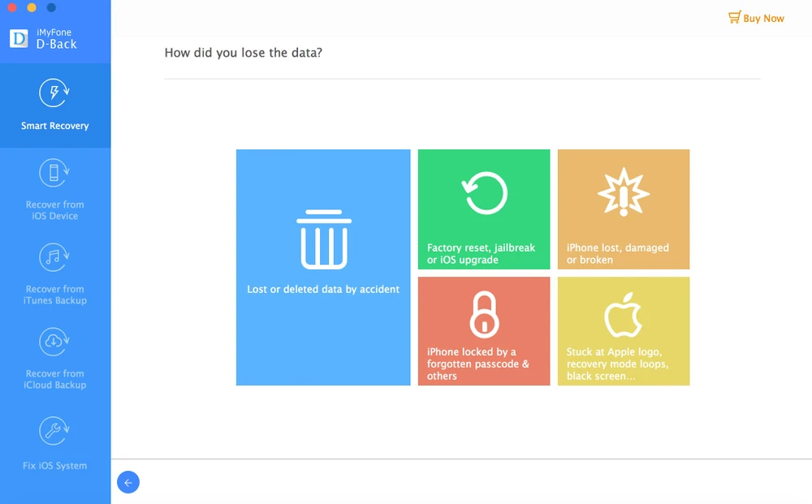Click the Apple logo icon tile

(623, 316)
